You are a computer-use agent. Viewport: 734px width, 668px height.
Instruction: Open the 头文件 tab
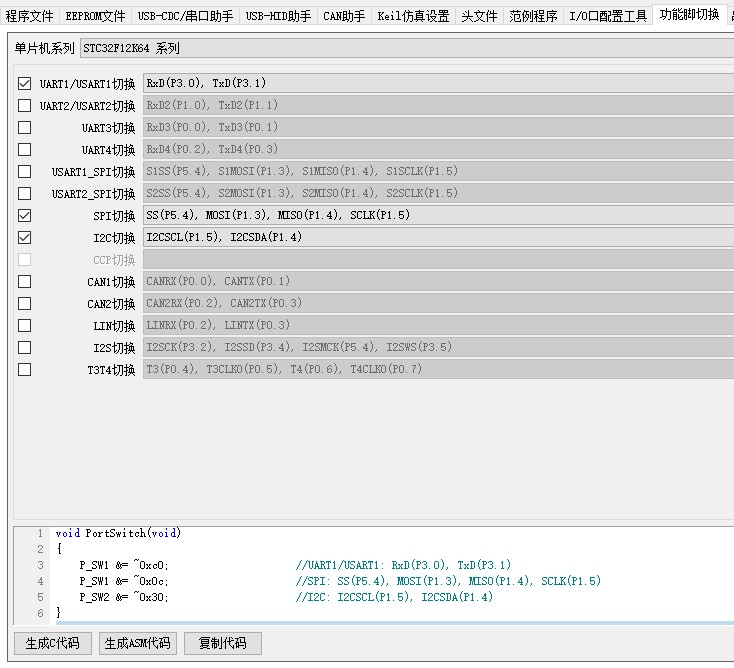pos(479,16)
